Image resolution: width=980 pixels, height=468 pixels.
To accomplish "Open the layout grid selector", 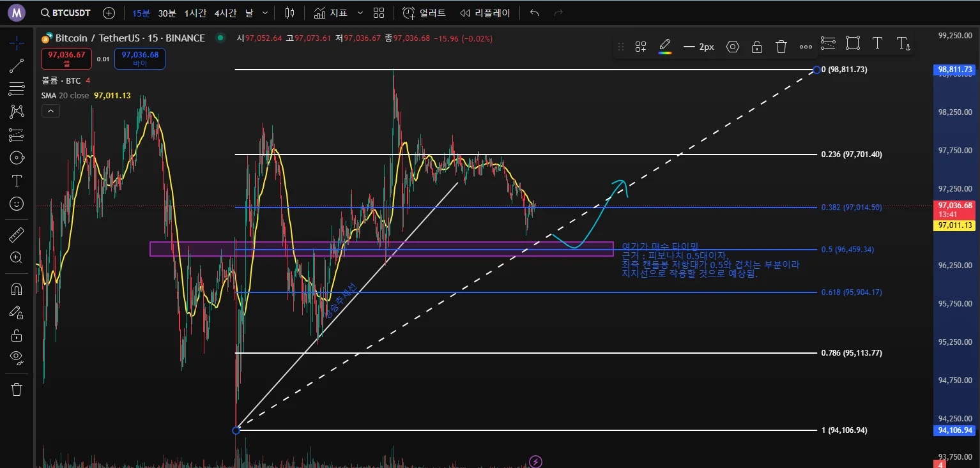I will point(379,13).
